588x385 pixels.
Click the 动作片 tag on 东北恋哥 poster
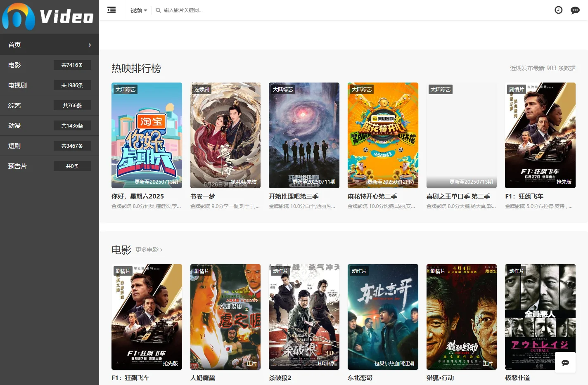coord(359,271)
